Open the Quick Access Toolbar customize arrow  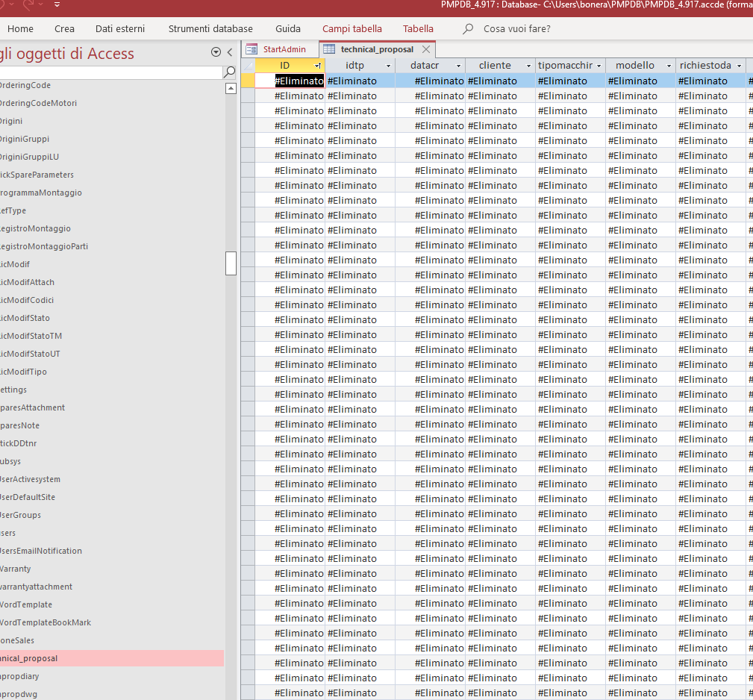[57, 4]
